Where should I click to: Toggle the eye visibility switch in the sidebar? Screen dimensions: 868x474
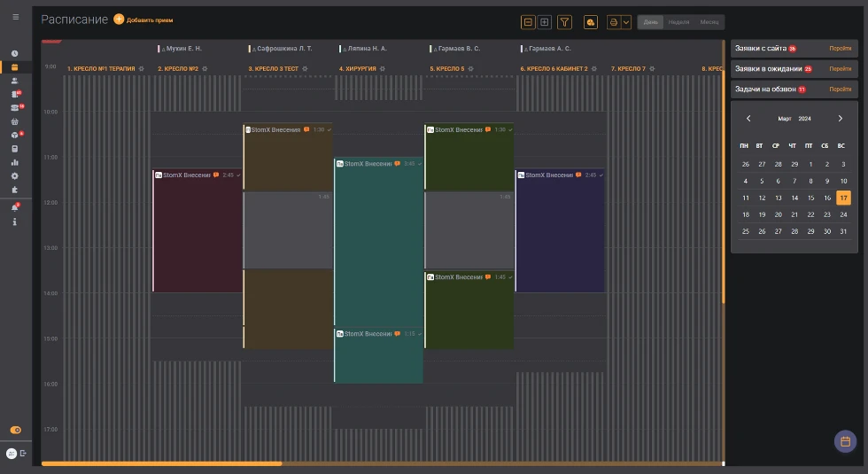point(15,430)
